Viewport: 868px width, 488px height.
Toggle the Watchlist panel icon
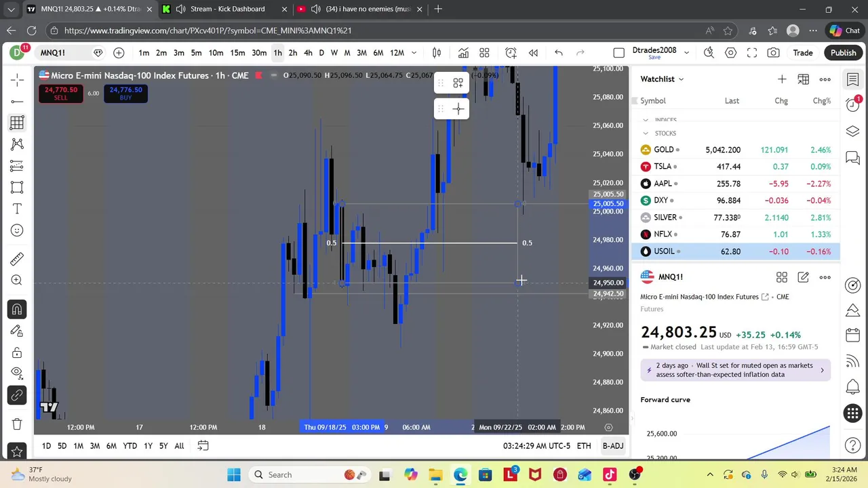coord(853,79)
